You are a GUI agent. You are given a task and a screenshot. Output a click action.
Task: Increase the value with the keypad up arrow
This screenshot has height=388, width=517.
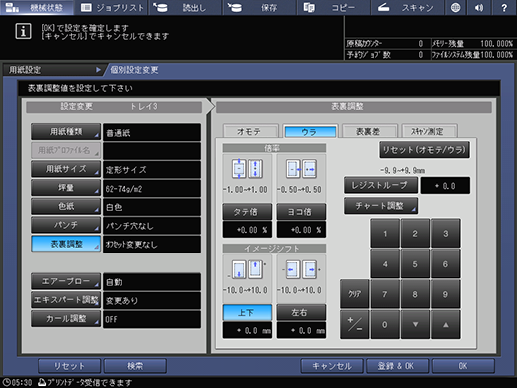(445, 324)
